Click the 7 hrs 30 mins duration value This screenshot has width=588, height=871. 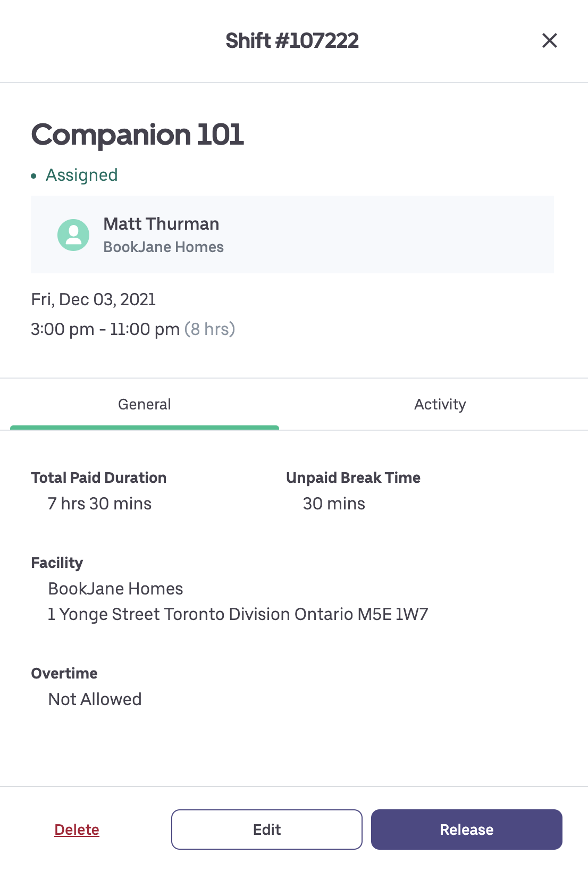pyautogui.click(x=99, y=504)
